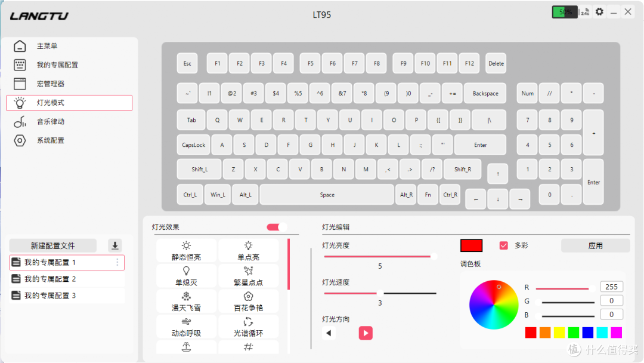This screenshot has height=363, width=644.
Task: Select the cyan preset swatch
Action: [602, 333]
